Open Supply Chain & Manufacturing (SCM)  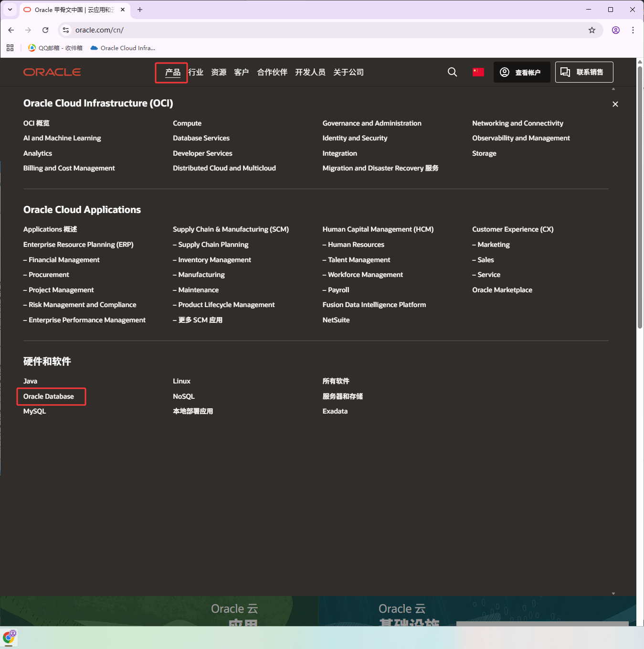pos(231,229)
